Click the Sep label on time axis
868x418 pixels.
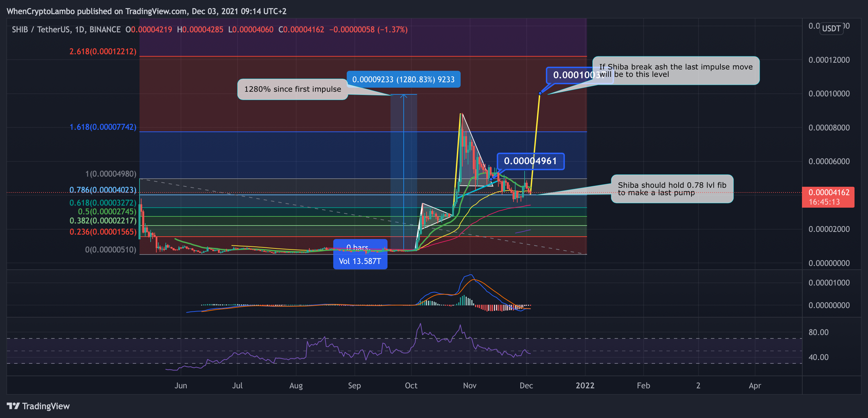pyautogui.click(x=354, y=386)
